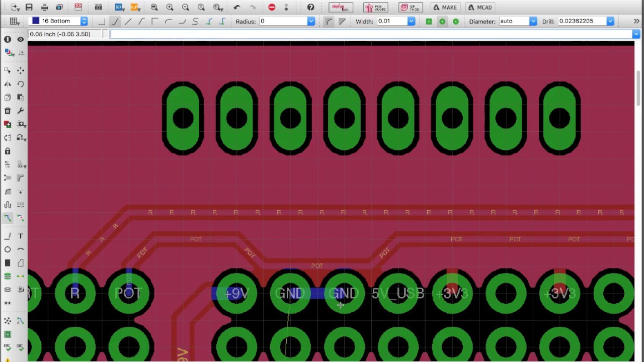644x362 pixels.
Task: Click the MCAD button
Action: [480, 8]
